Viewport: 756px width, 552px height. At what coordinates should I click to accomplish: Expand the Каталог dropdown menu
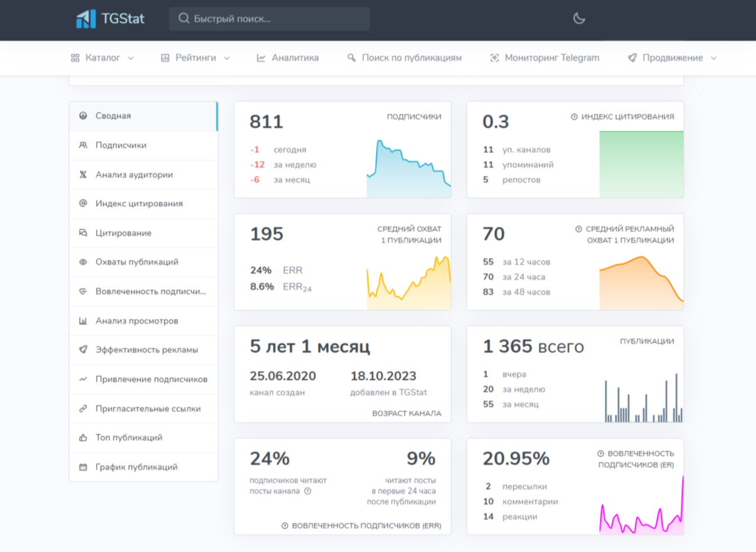click(103, 58)
